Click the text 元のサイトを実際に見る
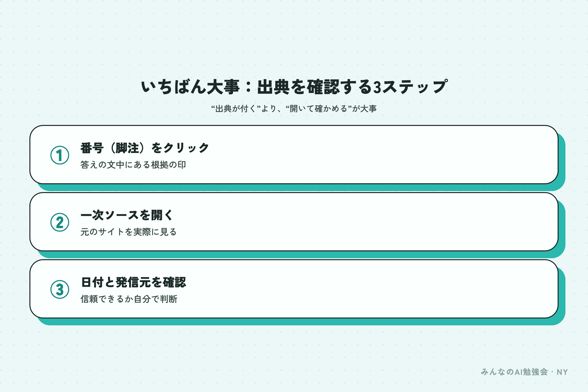 [128, 232]
